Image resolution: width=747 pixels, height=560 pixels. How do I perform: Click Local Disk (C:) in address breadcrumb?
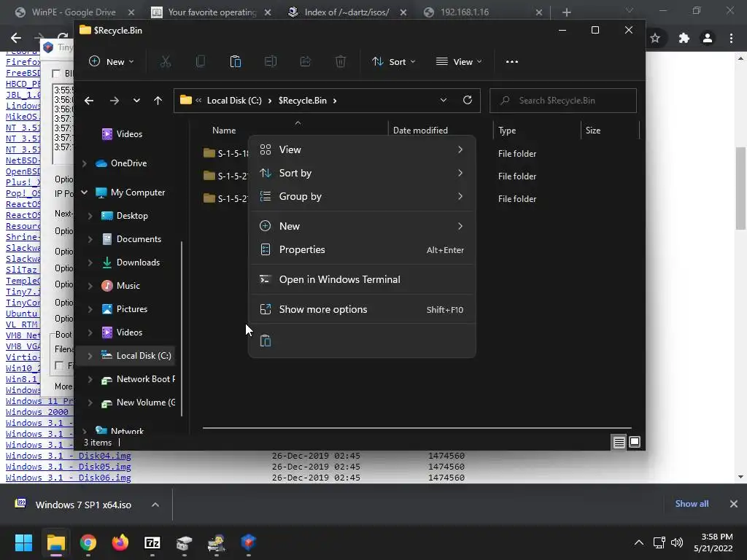[234, 101]
